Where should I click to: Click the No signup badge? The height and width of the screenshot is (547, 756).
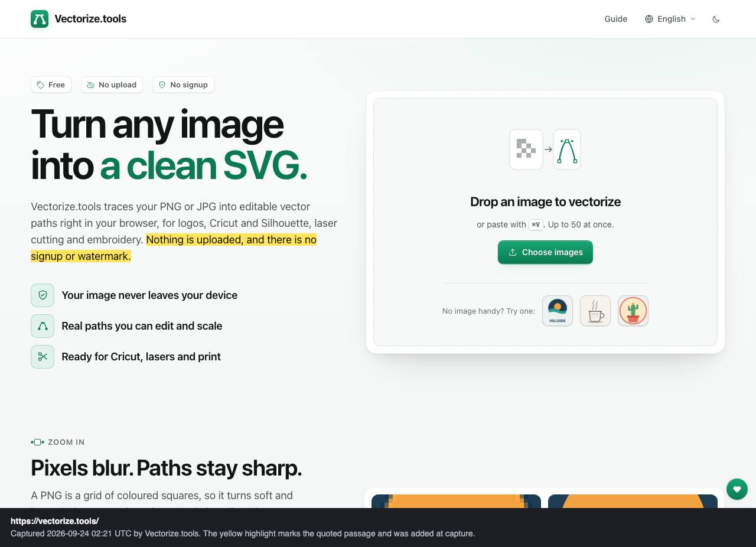(183, 84)
